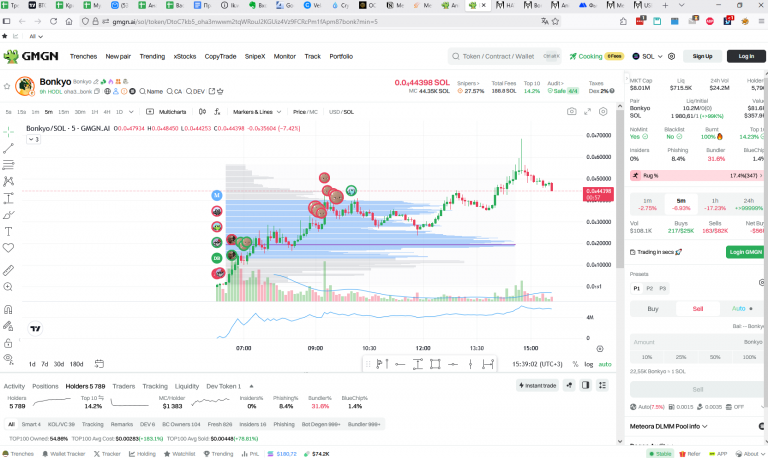Image resolution: width=768 pixels, height=458 pixels.
Task: Select the ruler measure tool
Action: click(x=8, y=270)
